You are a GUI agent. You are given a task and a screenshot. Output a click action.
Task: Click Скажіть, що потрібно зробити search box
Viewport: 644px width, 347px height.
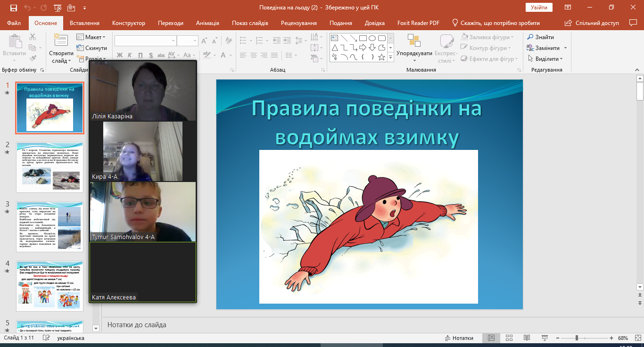coord(496,23)
